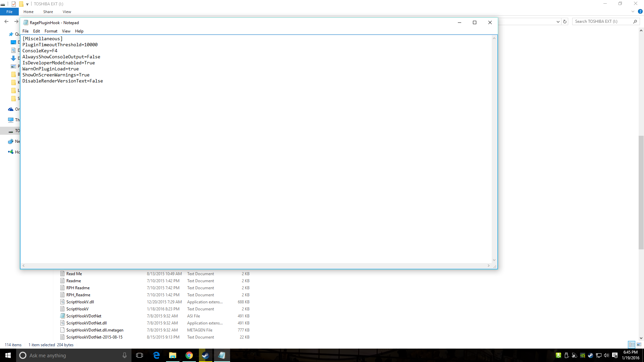
Task: Open the Explorer Share tab
Action: (48, 12)
